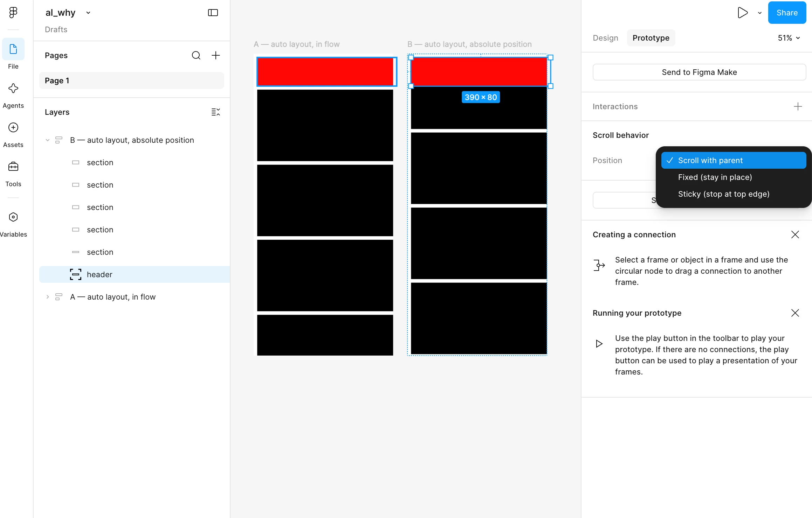This screenshot has height=518, width=812.
Task: Select Page 1 in pages list
Action: 132,80
